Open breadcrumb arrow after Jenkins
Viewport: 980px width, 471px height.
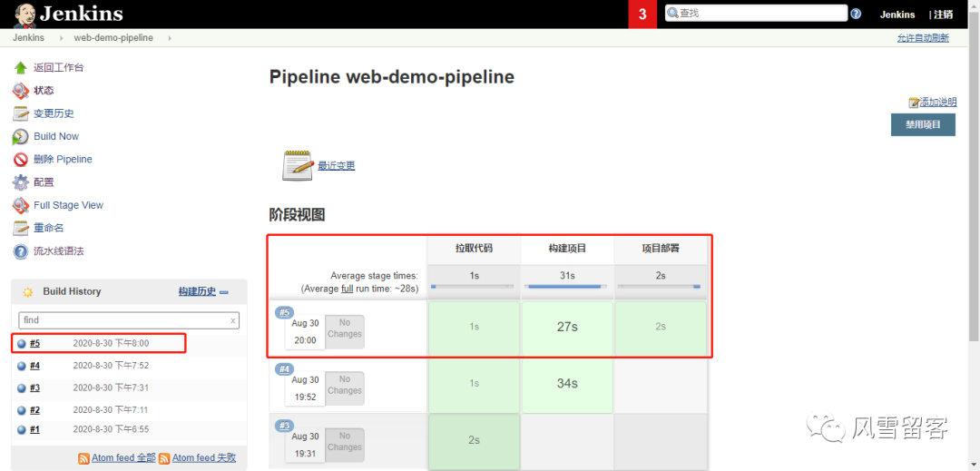[62, 38]
